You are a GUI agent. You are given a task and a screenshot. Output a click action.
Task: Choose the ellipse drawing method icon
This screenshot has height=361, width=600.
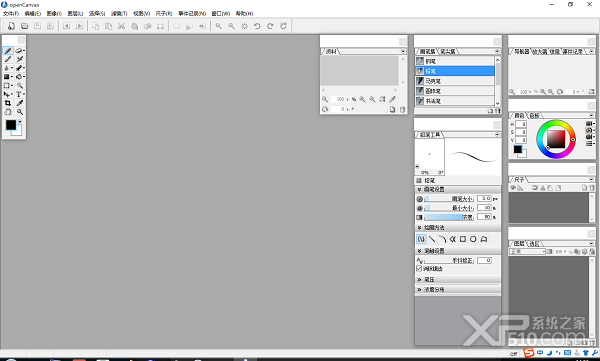click(x=473, y=239)
